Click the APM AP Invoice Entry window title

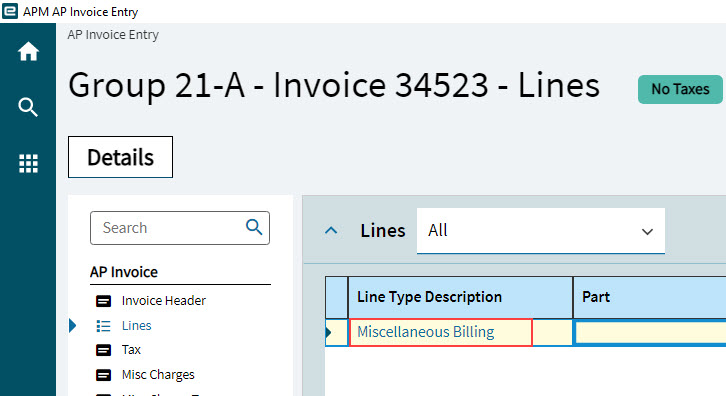tap(81, 12)
